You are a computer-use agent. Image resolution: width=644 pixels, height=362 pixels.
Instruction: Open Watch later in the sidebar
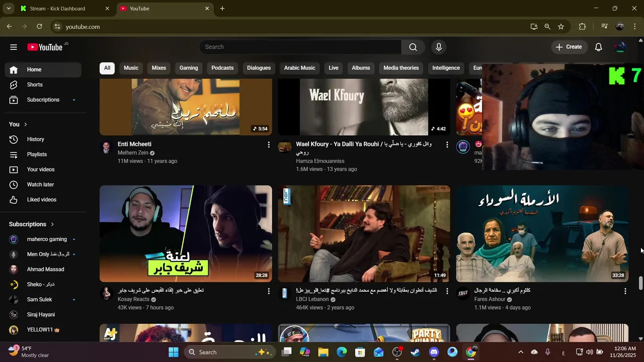coord(43,185)
